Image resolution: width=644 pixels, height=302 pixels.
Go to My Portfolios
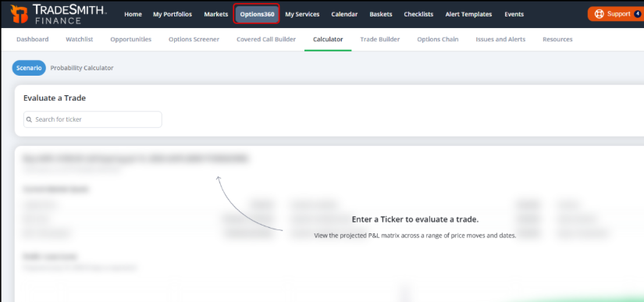coord(173,14)
